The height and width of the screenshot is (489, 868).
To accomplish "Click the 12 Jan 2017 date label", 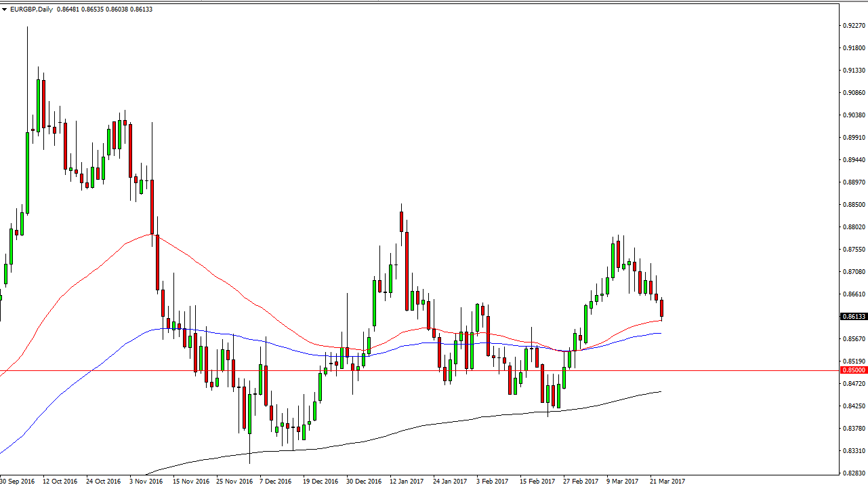I will pyautogui.click(x=405, y=482).
